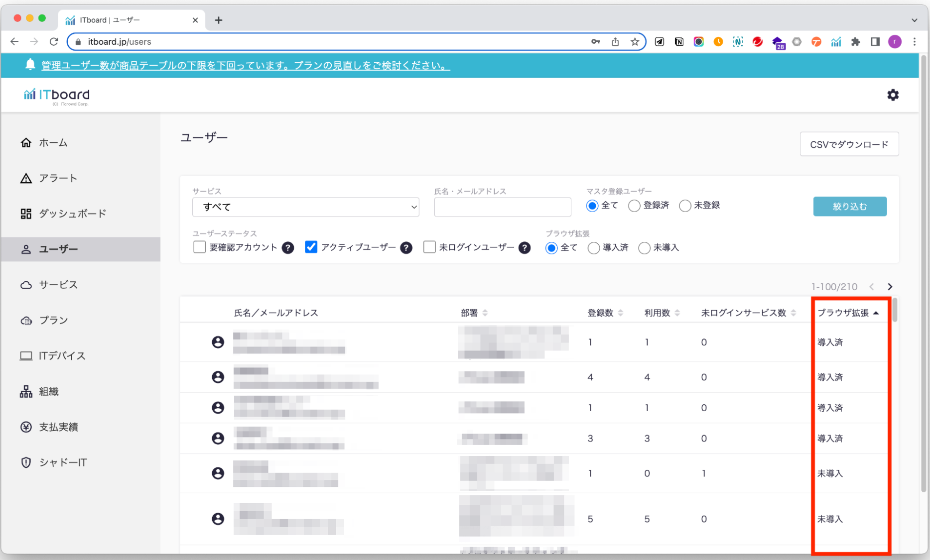Click help icon beside アクティブユーザー

coord(406,248)
